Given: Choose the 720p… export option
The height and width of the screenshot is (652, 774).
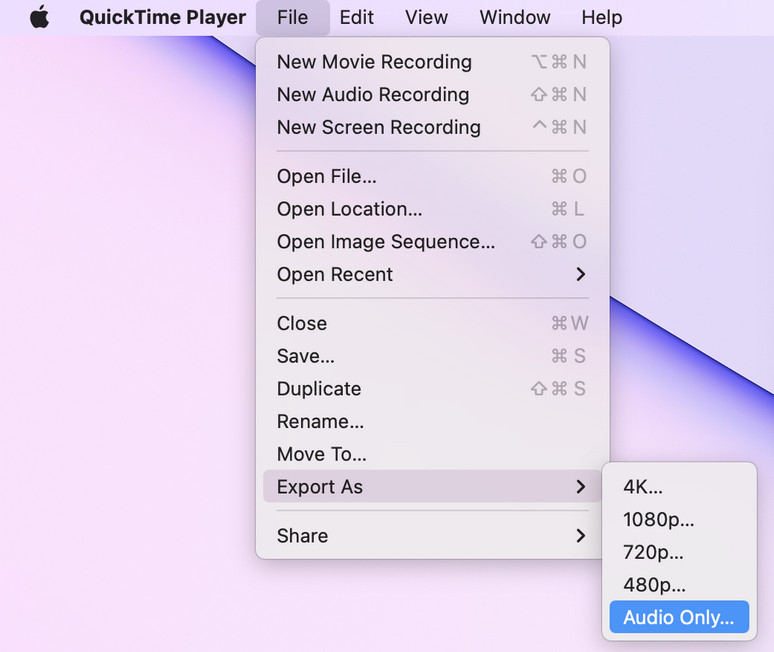Looking at the screenshot, I should [x=679, y=552].
